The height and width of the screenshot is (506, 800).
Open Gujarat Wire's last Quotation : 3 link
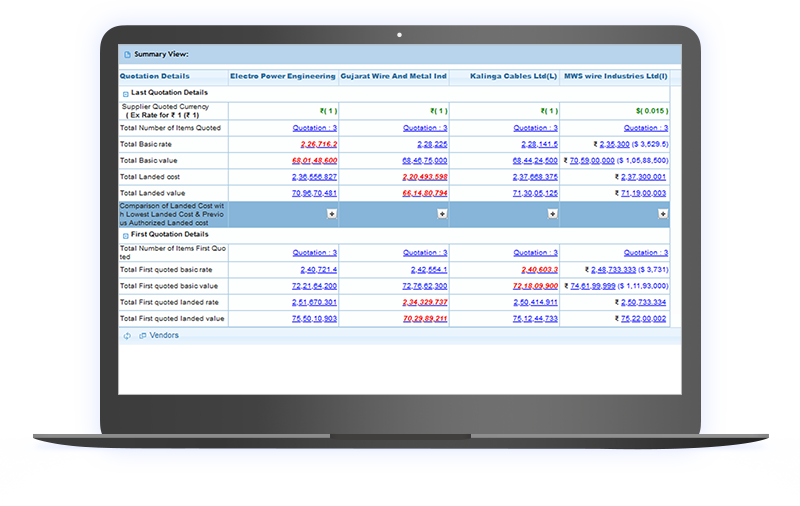coord(425,128)
